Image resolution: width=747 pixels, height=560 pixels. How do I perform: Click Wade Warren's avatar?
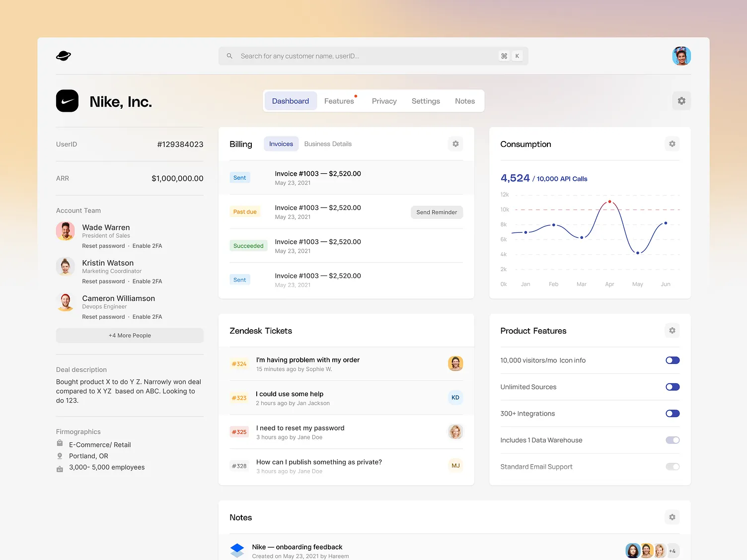[66, 231]
